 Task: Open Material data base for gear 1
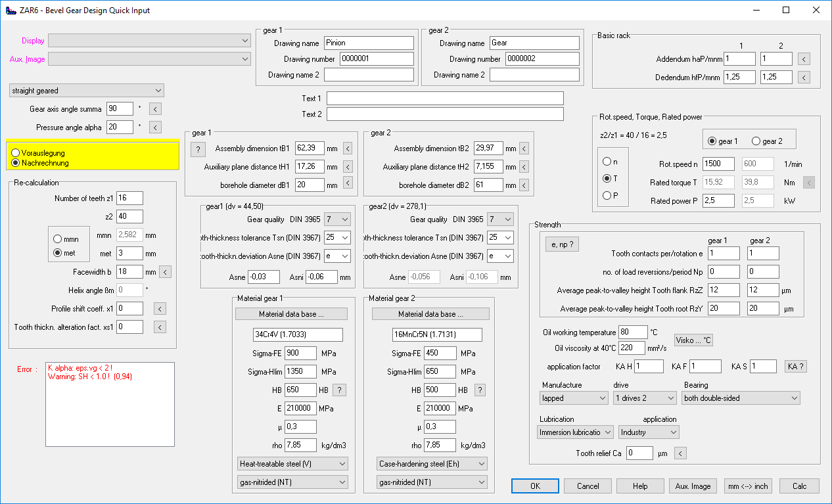pyautogui.click(x=290, y=313)
